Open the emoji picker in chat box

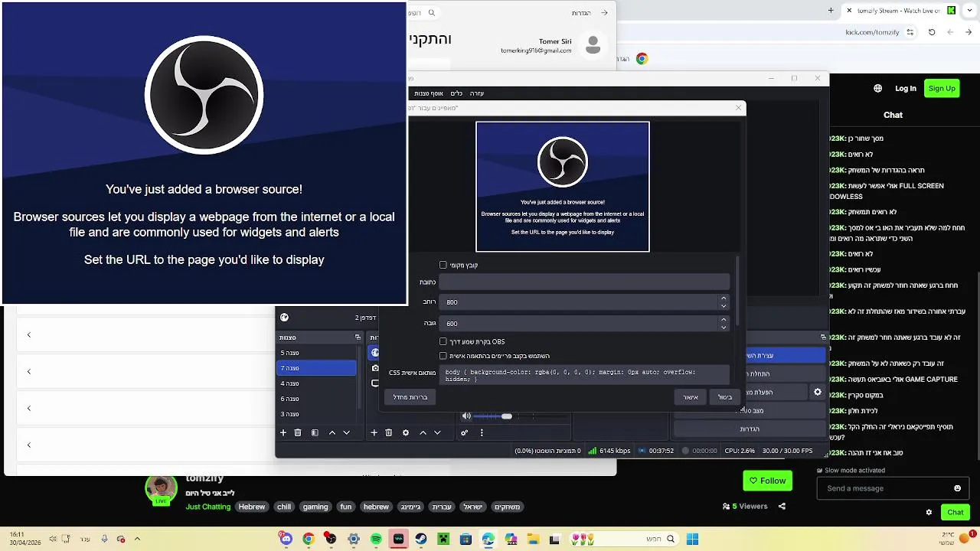(957, 488)
